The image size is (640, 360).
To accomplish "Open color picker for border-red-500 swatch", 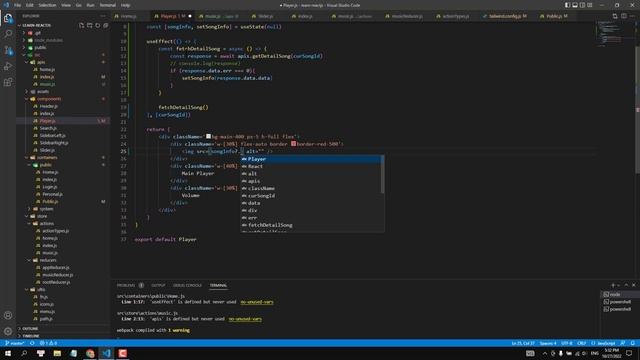I will point(293,144).
